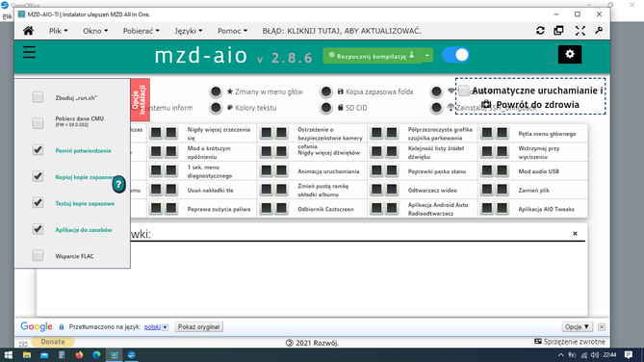Open File Explorer in taskbar
Screen dimensions: 644x362
[x=27, y=355]
